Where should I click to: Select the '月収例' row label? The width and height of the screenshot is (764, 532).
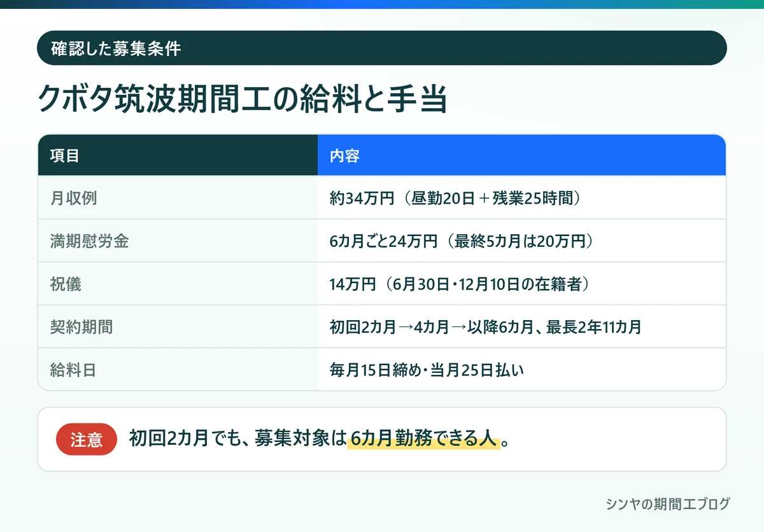coord(73,198)
